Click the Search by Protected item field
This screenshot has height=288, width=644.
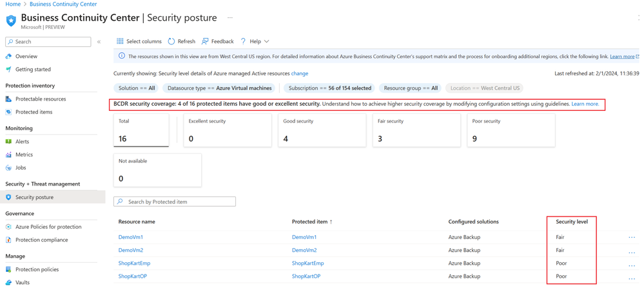click(175, 202)
